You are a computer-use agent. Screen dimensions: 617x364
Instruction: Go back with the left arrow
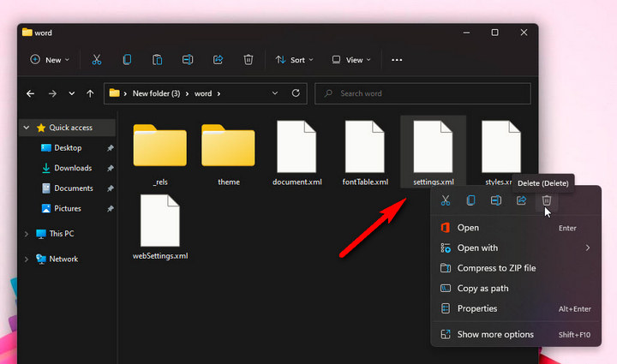[x=30, y=93]
